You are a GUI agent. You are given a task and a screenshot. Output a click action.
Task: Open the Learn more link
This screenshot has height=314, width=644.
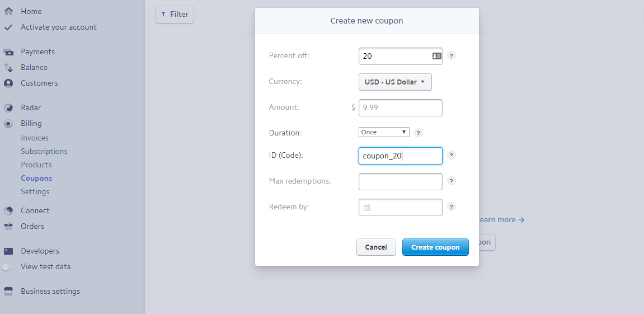click(x=501, y=220)
